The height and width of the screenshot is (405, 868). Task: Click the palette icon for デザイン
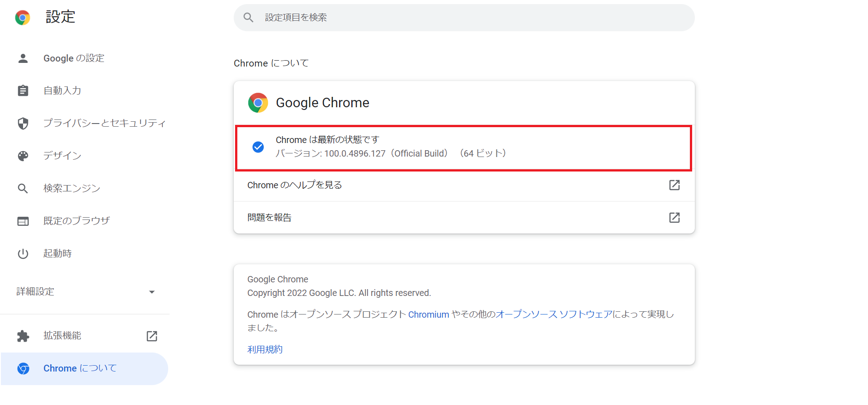tap(23, 156)
